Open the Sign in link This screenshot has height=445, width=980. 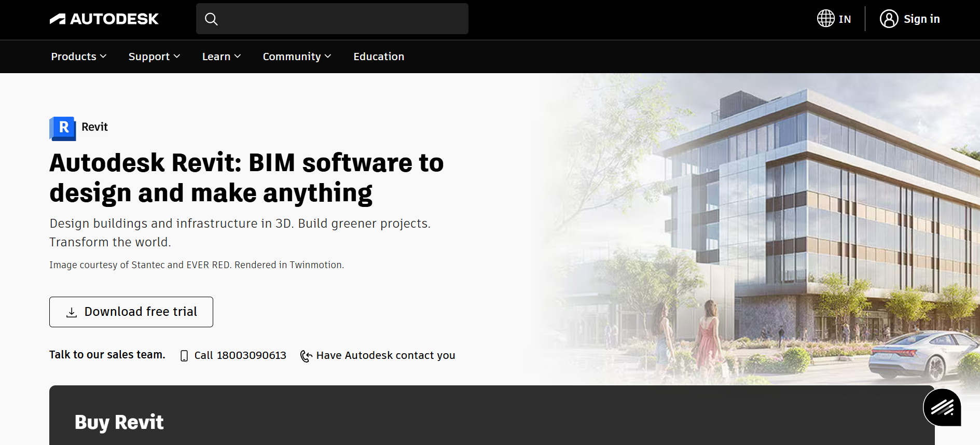point(921,19)
